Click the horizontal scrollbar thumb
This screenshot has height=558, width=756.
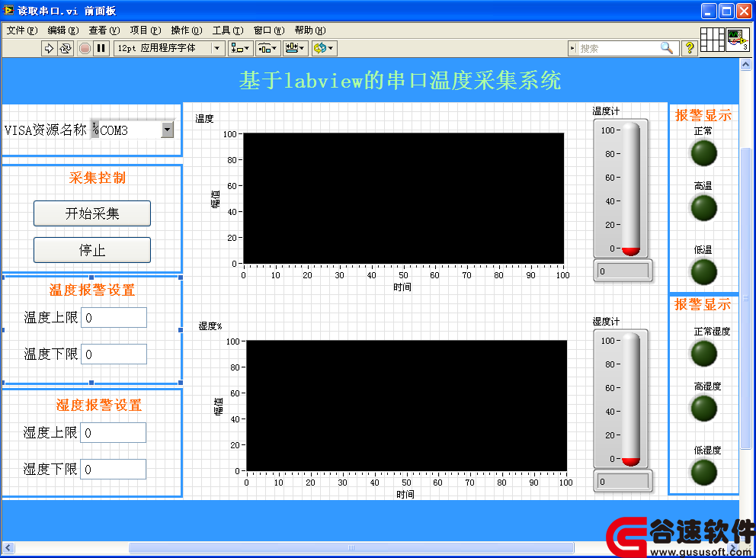pos(351,547)
